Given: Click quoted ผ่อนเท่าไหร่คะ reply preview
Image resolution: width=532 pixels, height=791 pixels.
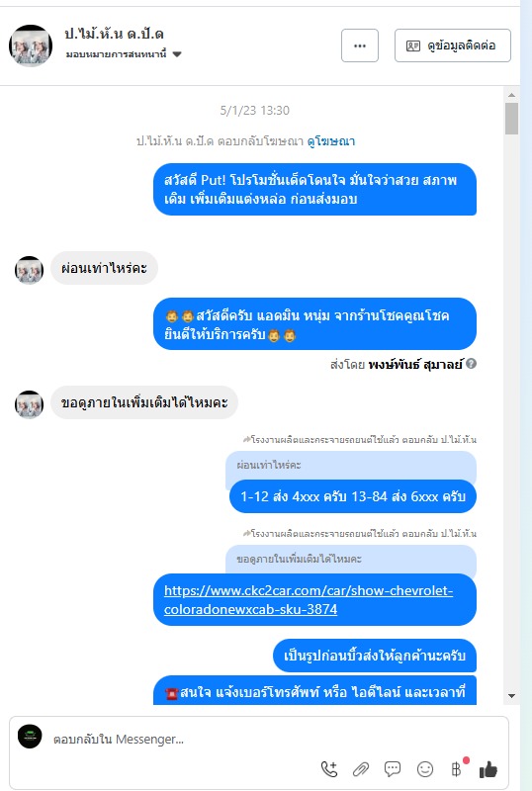Looking at the screenshot, I should click(x=351, y=465).
